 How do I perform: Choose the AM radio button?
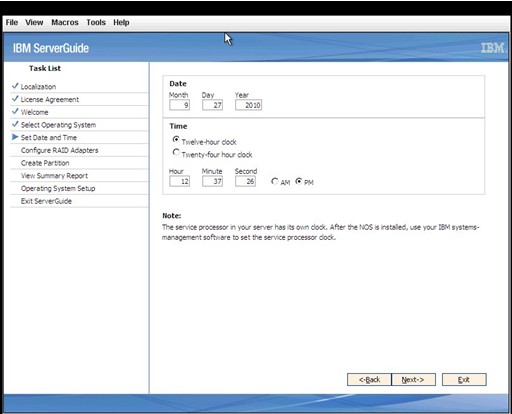click(x=275, y=181)
